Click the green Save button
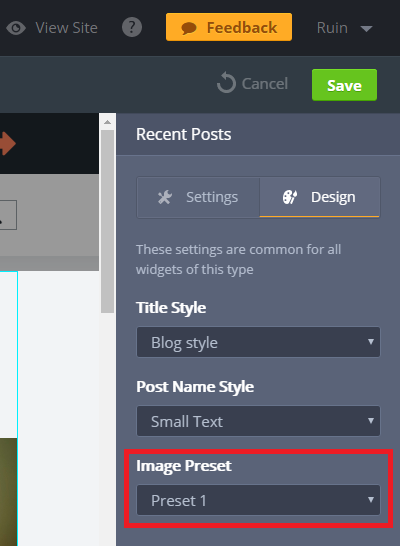Viewport: 400px width, 546px height. (x=344, y=85)
